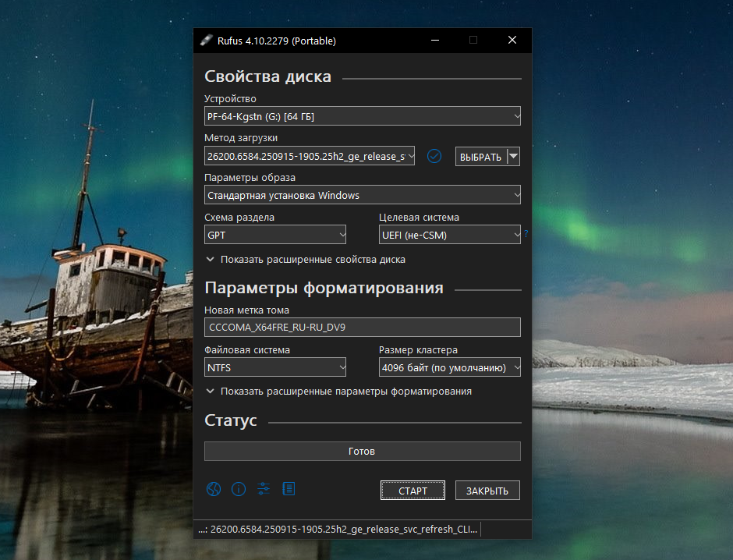This screenshot has height=560, width=733.
Task: Open the Файловая система NTFS dropdown
Action: 275,367
